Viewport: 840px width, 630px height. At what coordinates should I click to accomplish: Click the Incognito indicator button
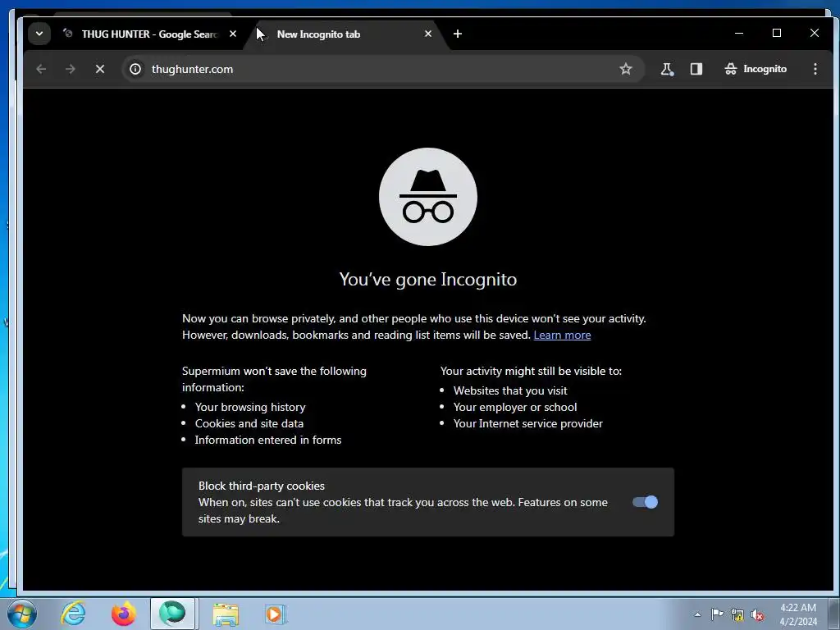[756, 69]
